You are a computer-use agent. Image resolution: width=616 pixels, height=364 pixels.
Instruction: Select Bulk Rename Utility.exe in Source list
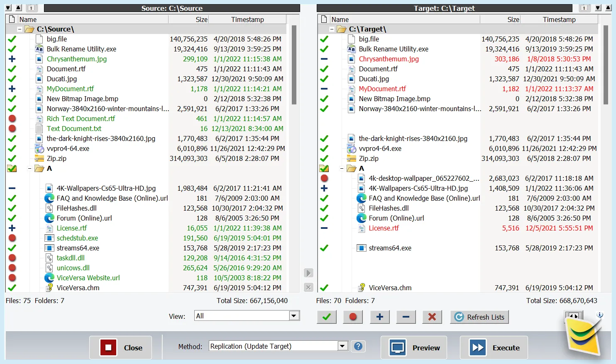coord(81,49)
